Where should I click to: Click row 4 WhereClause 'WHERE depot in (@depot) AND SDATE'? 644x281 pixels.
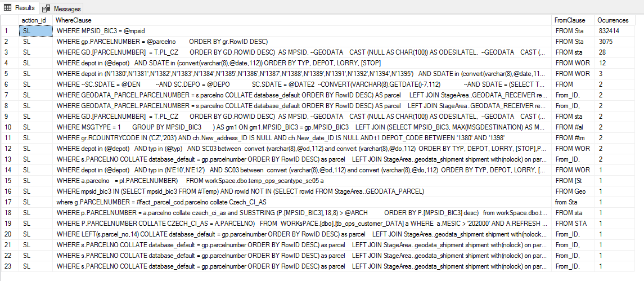point(302,63)
